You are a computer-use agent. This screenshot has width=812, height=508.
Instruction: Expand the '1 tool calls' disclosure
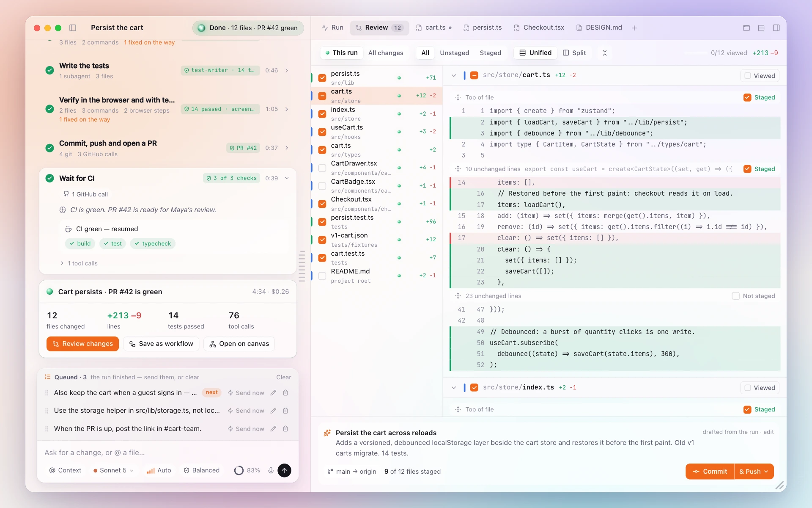coord(79,263)
